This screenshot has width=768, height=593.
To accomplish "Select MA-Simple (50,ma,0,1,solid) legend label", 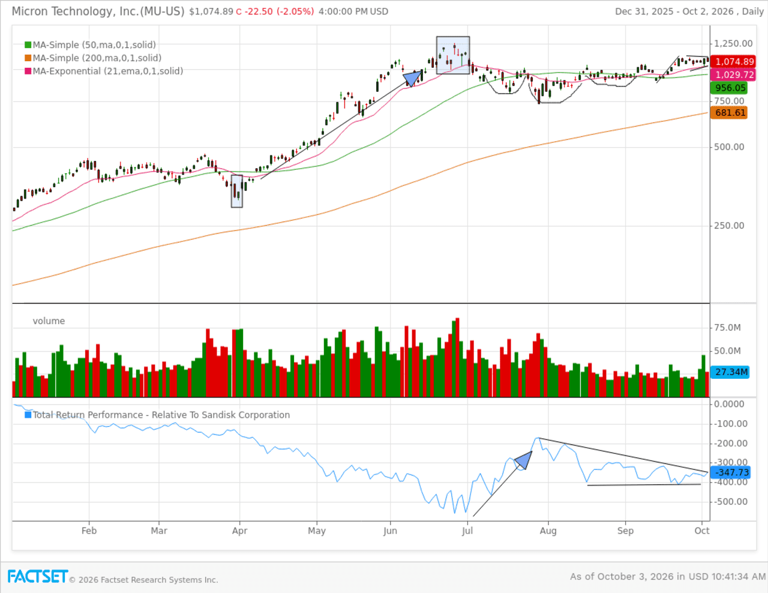I will click(x=94, y=45).
